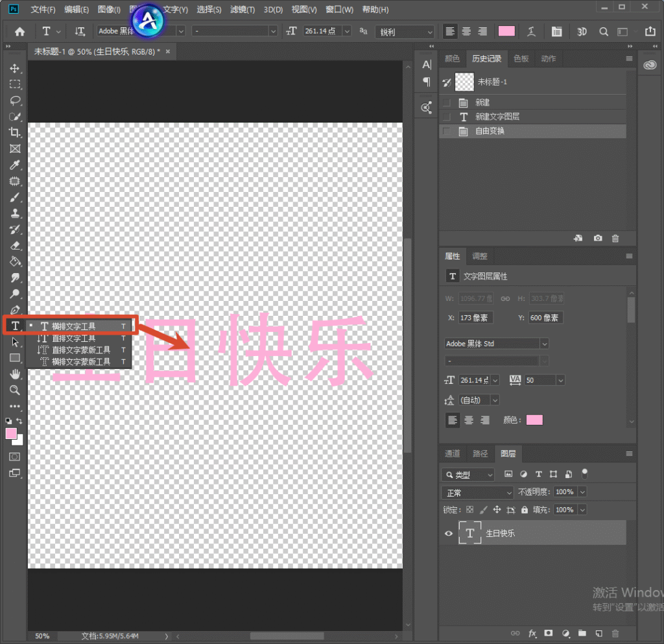The image size is (664, 644).
Task: Switch to the 色板 tab
Action: (x=521, y=58)
